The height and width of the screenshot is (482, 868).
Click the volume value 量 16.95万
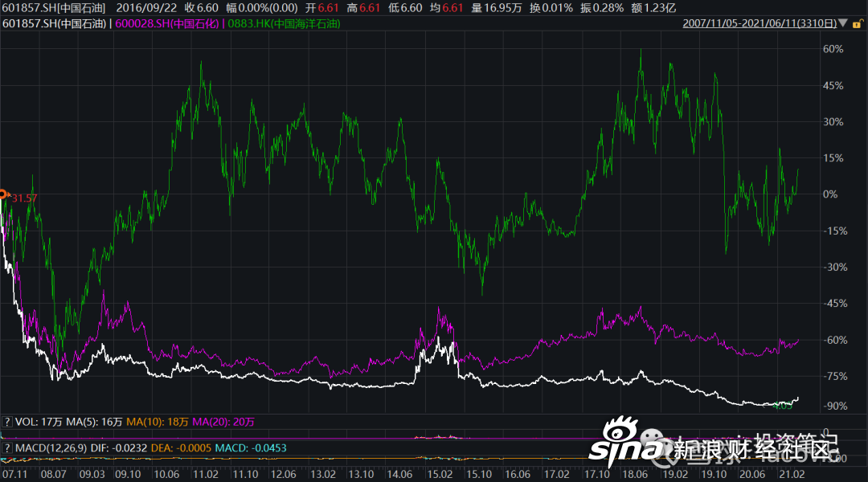pos(497,8)
